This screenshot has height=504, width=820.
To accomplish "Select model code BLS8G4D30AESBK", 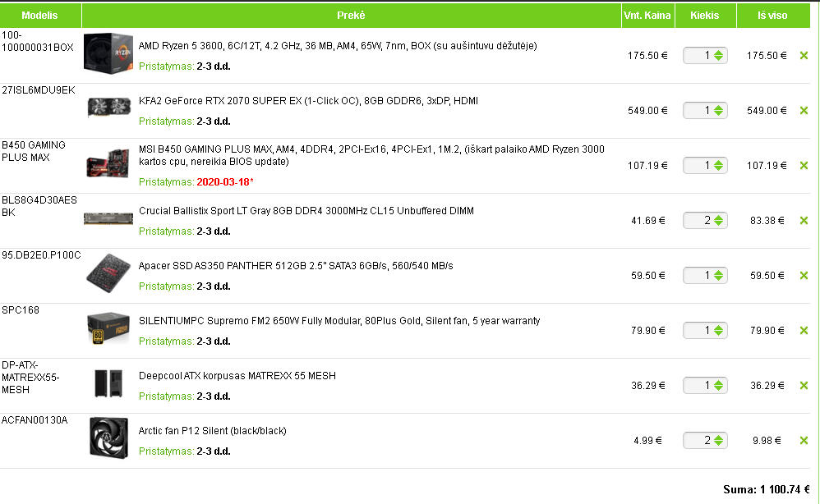I will click(x=39, y=206).
